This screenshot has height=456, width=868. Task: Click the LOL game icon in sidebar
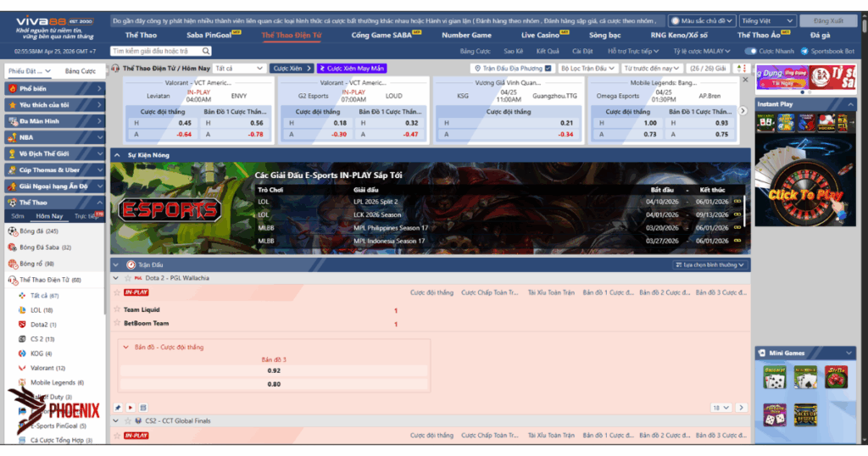pyautogui.click(x=22, y=310)
